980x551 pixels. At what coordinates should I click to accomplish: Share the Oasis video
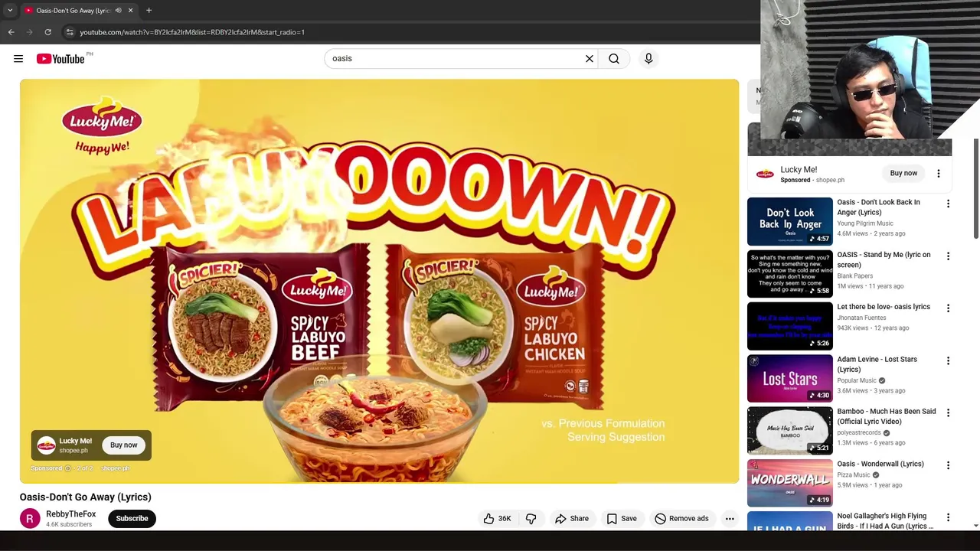click(x=572, y=519)
